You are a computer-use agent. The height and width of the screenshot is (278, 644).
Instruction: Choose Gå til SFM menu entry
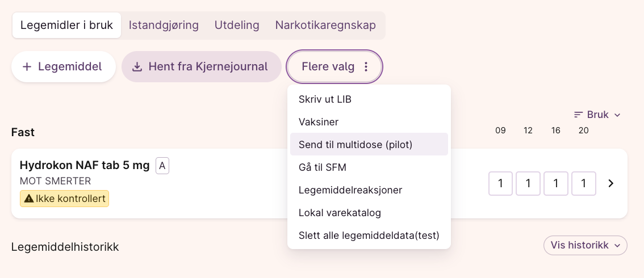coord(323,167)
